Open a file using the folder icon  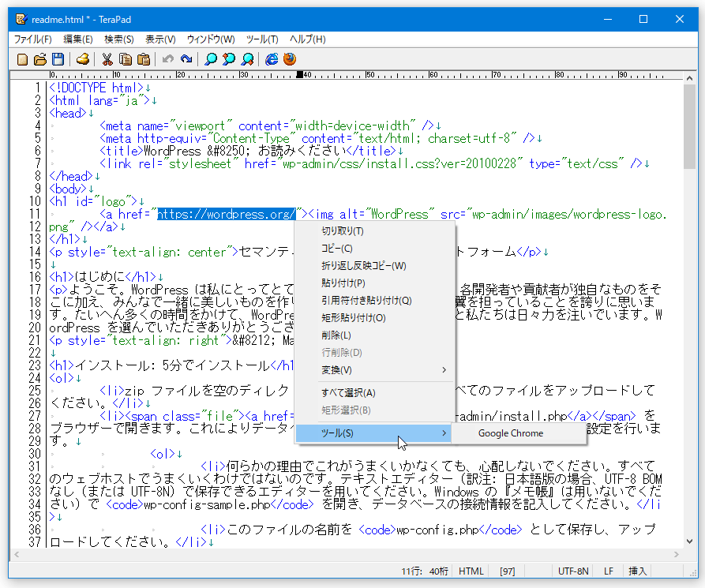coord(40,59)
